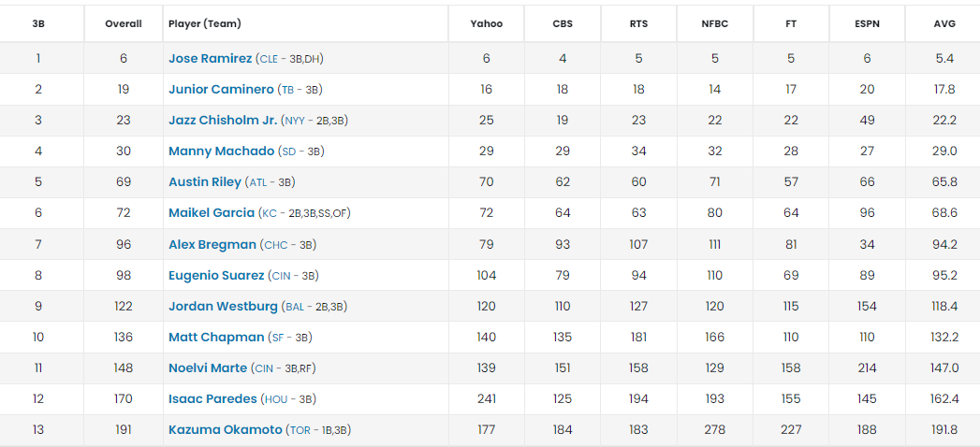Sort by NFBC column header
The image size is (980, 447).
click(715, 24)
